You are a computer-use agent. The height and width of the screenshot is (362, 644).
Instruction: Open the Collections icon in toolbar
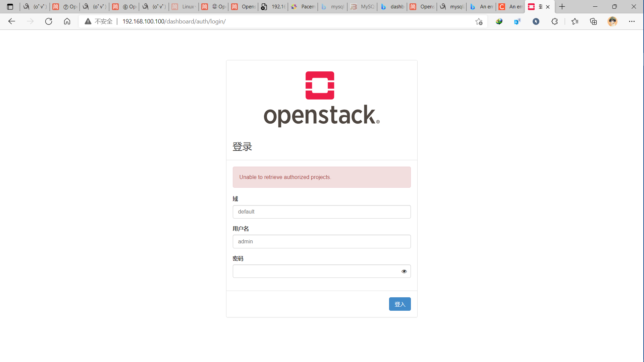[x=593, y=21]
